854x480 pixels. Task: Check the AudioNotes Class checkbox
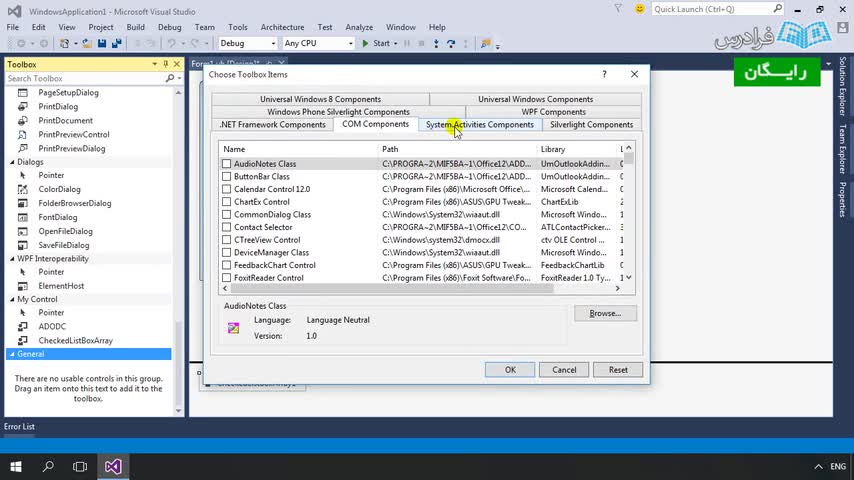[227, 163]
